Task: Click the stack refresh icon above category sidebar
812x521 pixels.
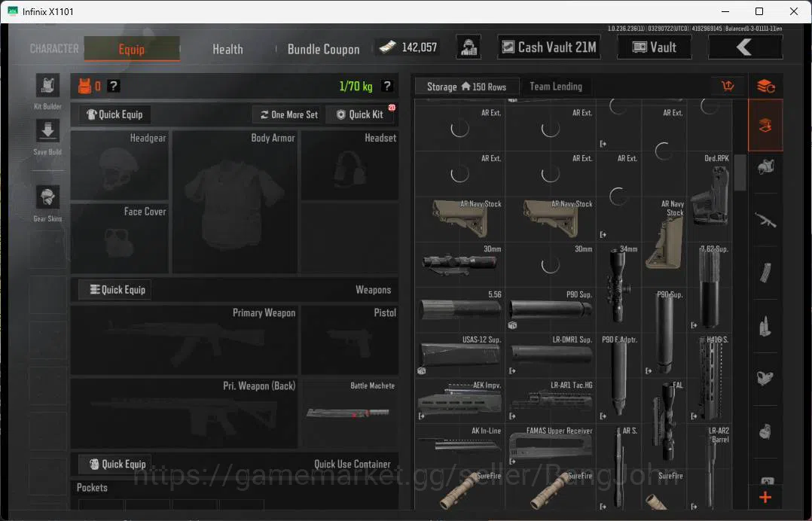Action: (765, 86)
